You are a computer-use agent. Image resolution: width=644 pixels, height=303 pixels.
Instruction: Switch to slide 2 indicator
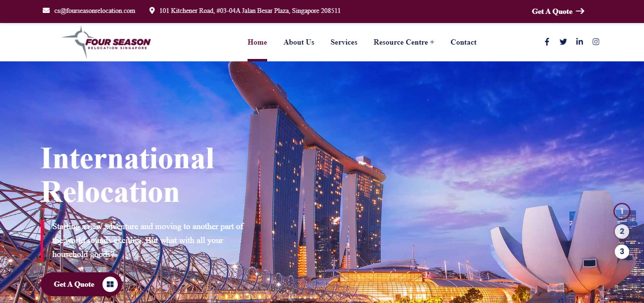coord(621,232)
